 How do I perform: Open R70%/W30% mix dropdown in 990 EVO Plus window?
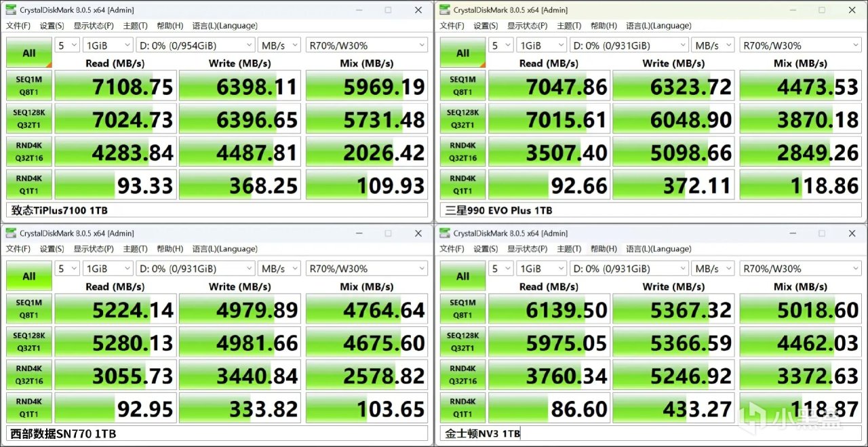coord(801,45)
